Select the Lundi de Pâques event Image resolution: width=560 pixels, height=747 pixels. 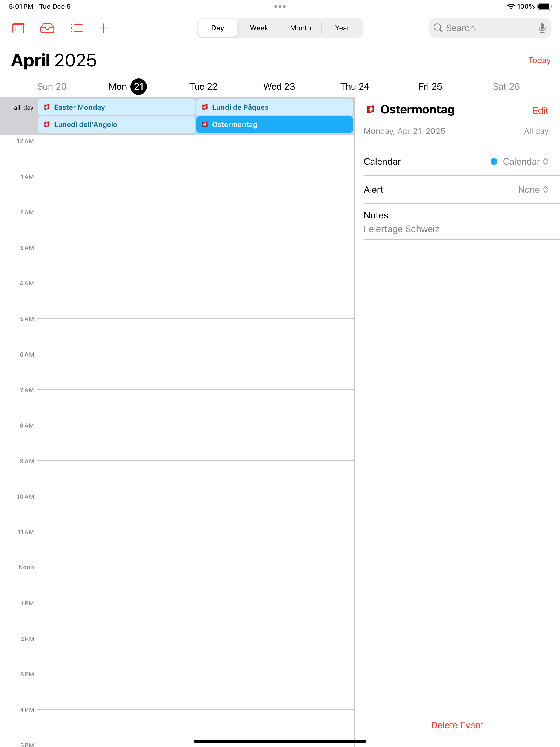pyautogui.click(x=274, y=107)
